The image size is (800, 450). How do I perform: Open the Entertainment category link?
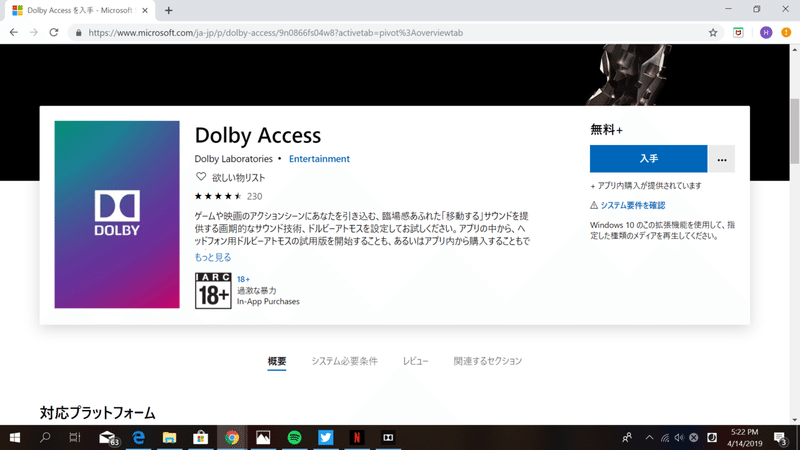click(x=319, y=159)
